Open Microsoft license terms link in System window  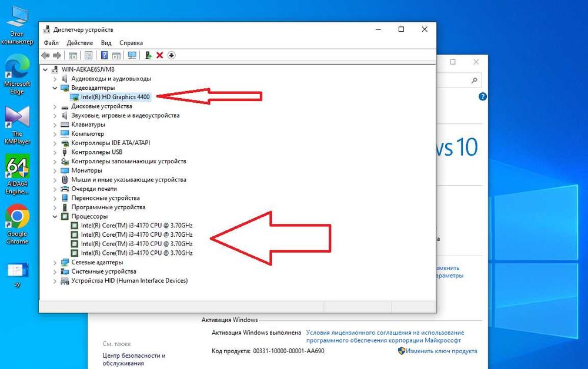click(385, 337)
